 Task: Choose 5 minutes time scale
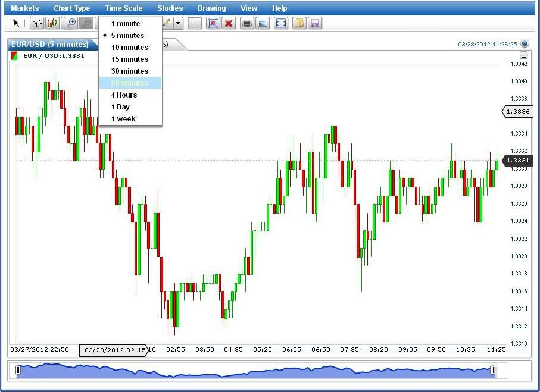point(130,36)
